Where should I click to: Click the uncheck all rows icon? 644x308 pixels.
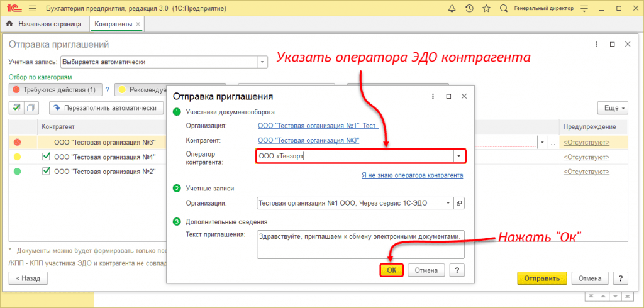click(31, 107)
